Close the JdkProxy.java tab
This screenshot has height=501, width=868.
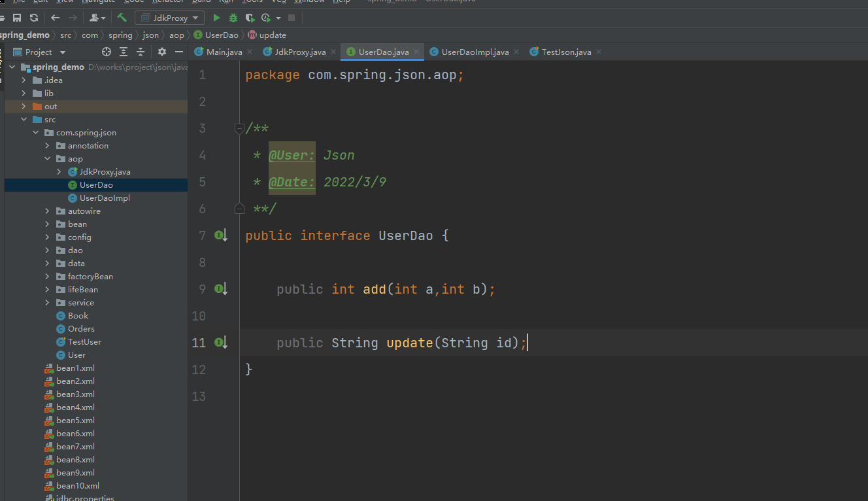click(x=333, y=52)
